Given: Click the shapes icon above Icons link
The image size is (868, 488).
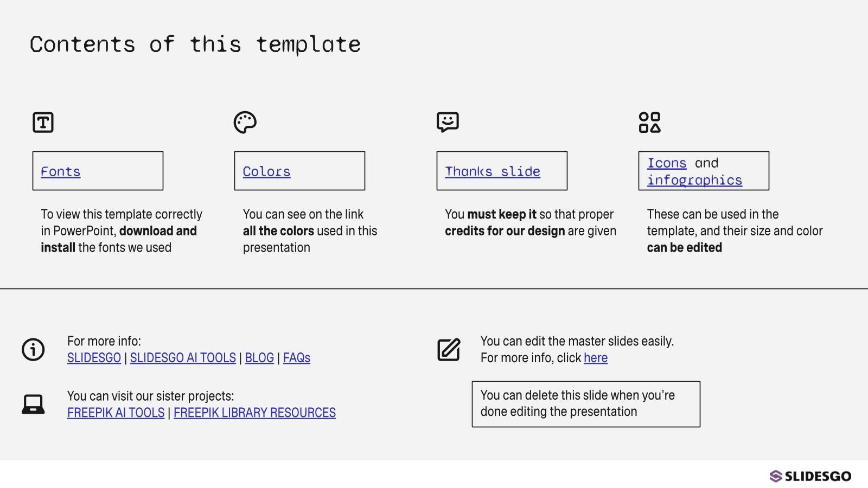Looking at the screenshot, I should point(649,122).
